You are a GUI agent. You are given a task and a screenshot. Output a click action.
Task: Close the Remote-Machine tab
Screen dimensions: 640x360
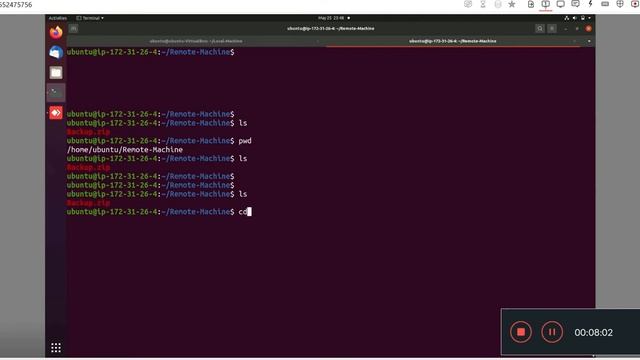click(x=574, y=41)
